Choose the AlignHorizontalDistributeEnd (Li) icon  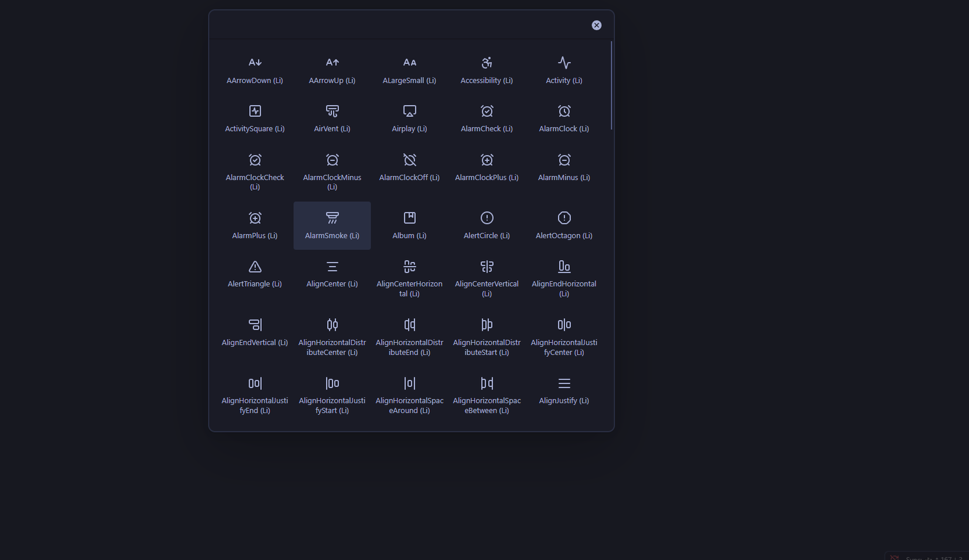(409, 325)
